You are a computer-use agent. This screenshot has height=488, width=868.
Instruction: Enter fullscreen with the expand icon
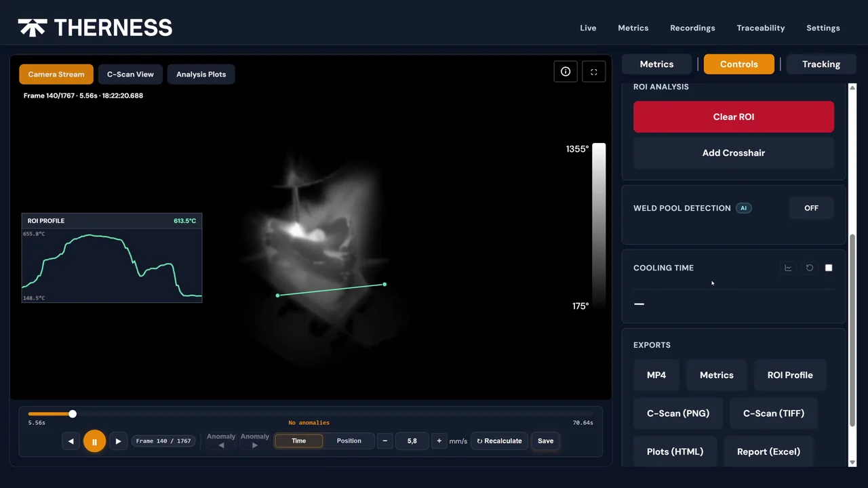click(x=594, y=72)
